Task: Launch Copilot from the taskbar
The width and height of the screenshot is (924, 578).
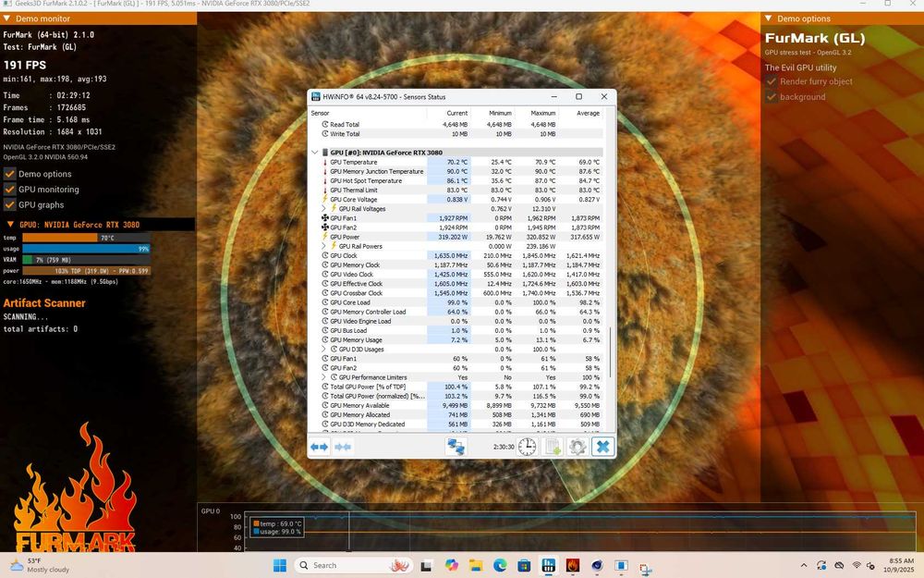Action: click(x=452, y=565)
